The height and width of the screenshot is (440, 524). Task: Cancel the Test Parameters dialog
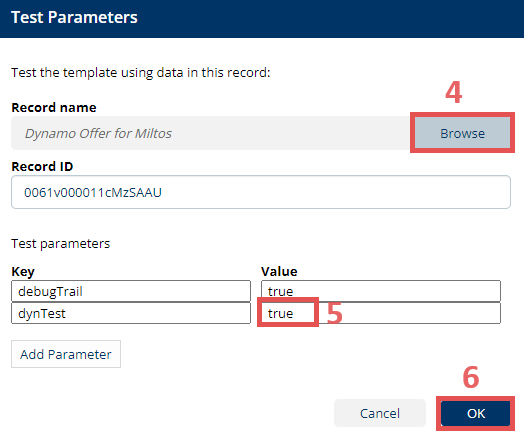[380, 413]
